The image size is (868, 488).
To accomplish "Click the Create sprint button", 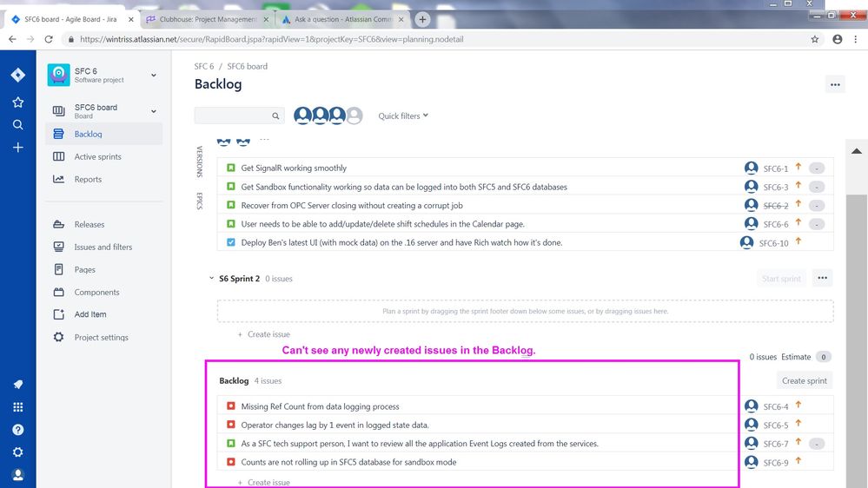I will click(805, 380).
